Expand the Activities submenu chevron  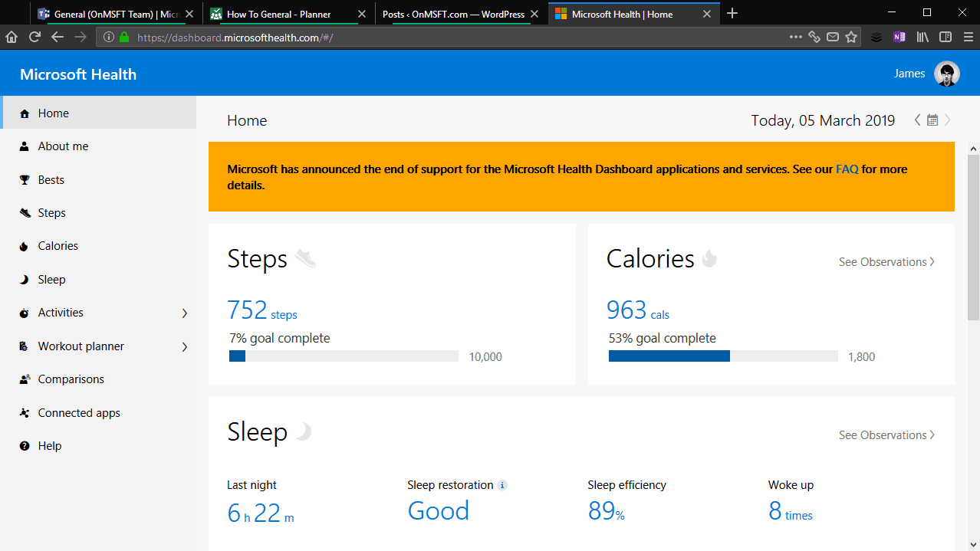[x=185, y=313]
